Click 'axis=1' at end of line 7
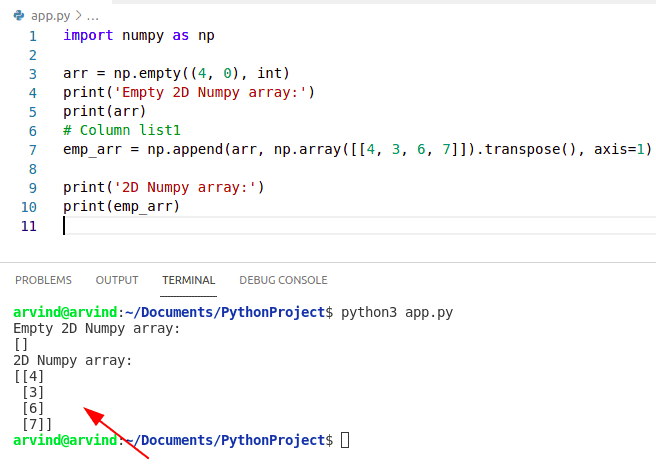Screen dimensions: 656x467 pos(619,149)
